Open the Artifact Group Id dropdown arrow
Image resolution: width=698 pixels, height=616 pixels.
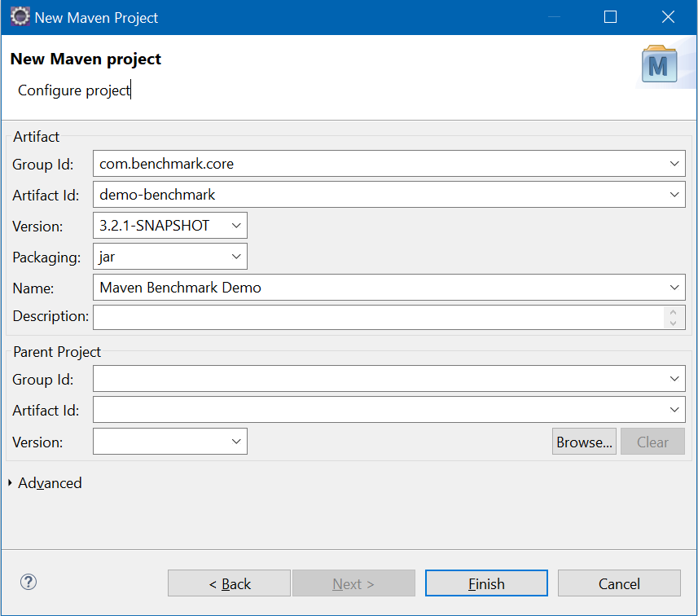click(x=674, y=164)
